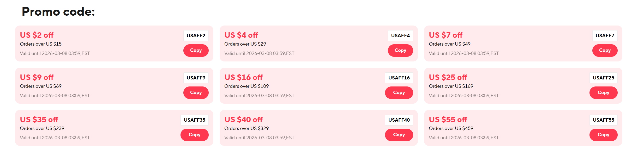This screenshot has width=644, height=156.
Task: Select the USAFF55 code box
Action: click(x=603, y=120)
